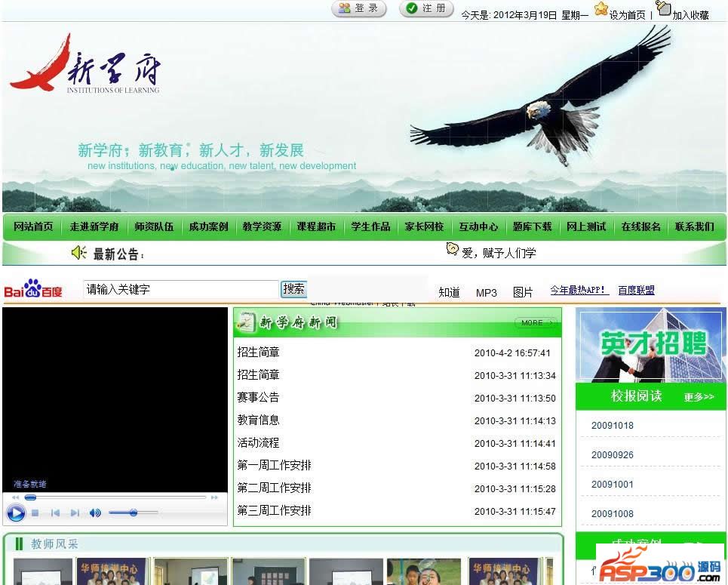Open the 网上测试 menu item
Image resolution: width=728 pixels, height=585 pixels.
586,226
